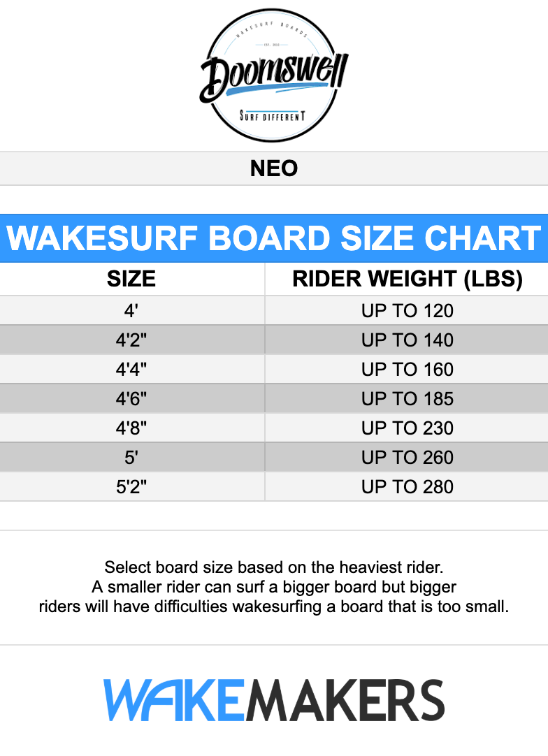The height and width of the screenshot is (756, 548).
Task: Select the 5' size cell
Action: pos(131,458)
